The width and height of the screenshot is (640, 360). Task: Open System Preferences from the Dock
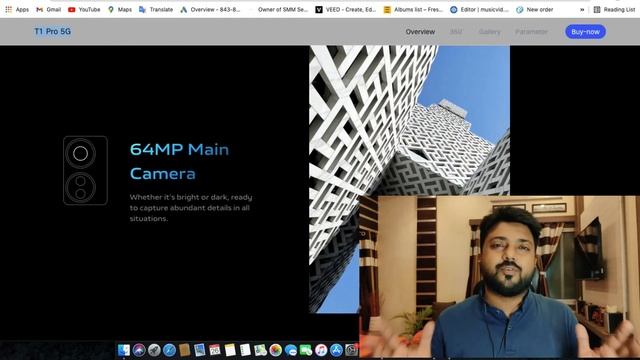[x=351, y=350]
